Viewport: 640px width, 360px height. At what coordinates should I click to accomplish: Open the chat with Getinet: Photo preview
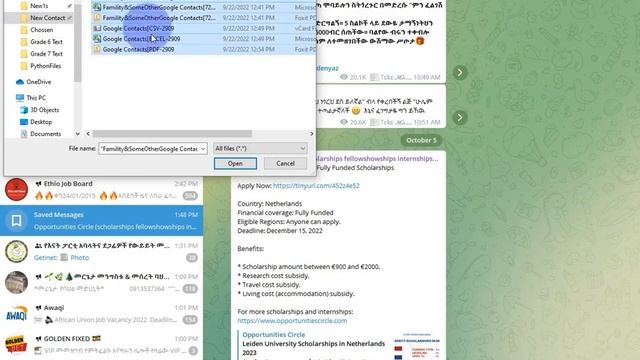click(x=101, y=251)
